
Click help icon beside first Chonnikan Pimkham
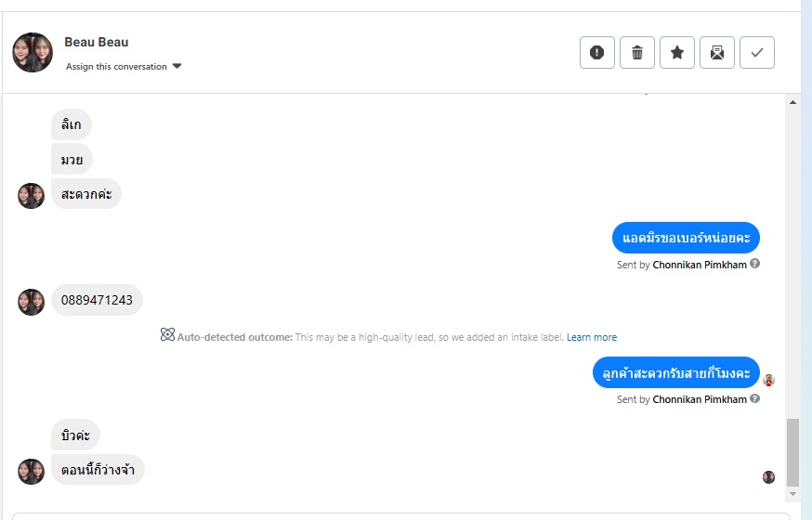755,264
